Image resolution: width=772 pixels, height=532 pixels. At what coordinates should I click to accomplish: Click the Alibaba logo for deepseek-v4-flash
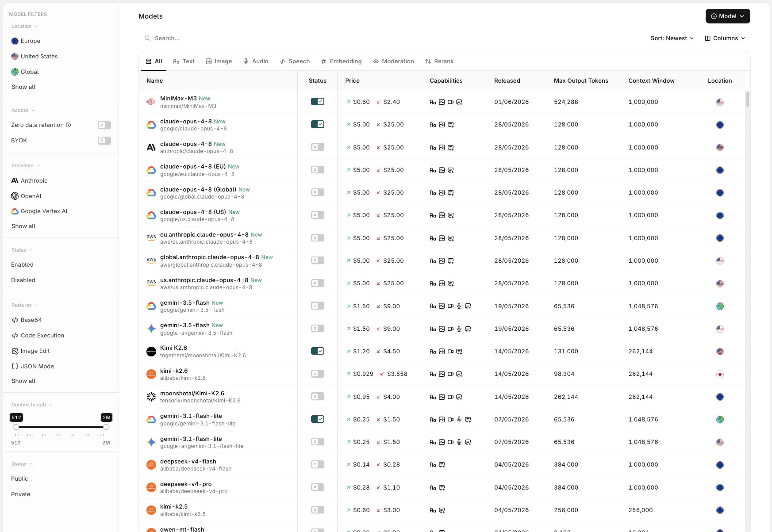click(151, 465)
